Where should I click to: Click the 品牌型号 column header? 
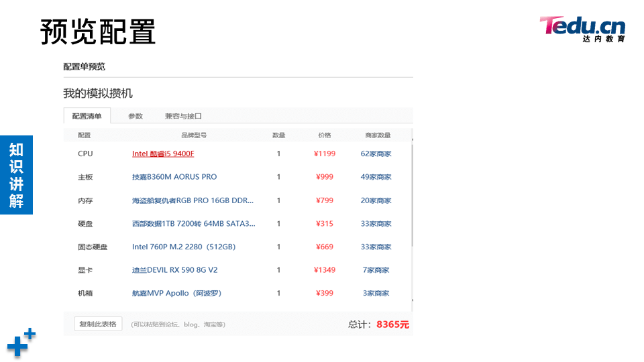click(194, 135)
